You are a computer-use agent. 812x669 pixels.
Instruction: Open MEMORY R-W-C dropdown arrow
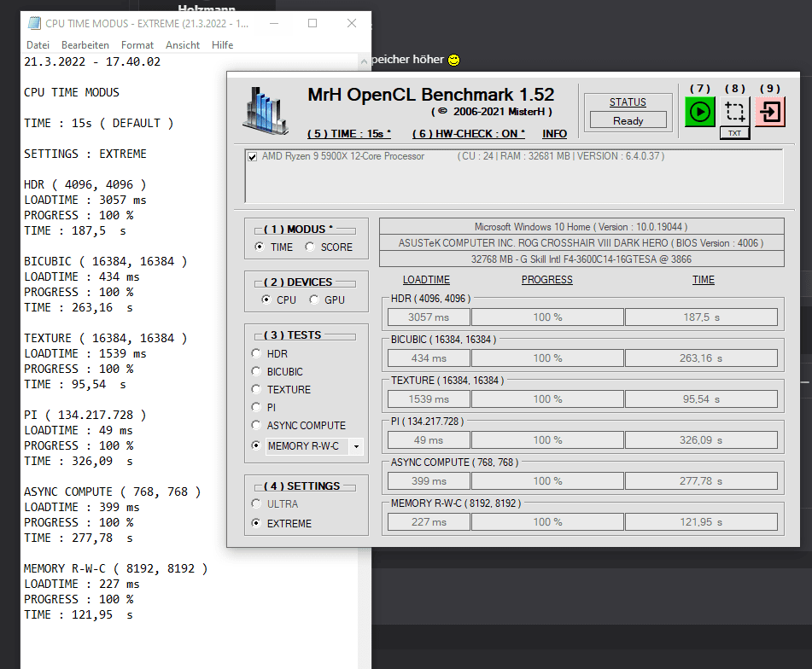(x=356, y=446)
